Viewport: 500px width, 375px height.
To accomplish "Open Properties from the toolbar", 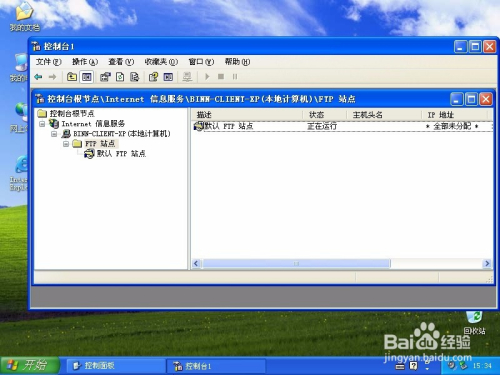I will click(105, 77).
